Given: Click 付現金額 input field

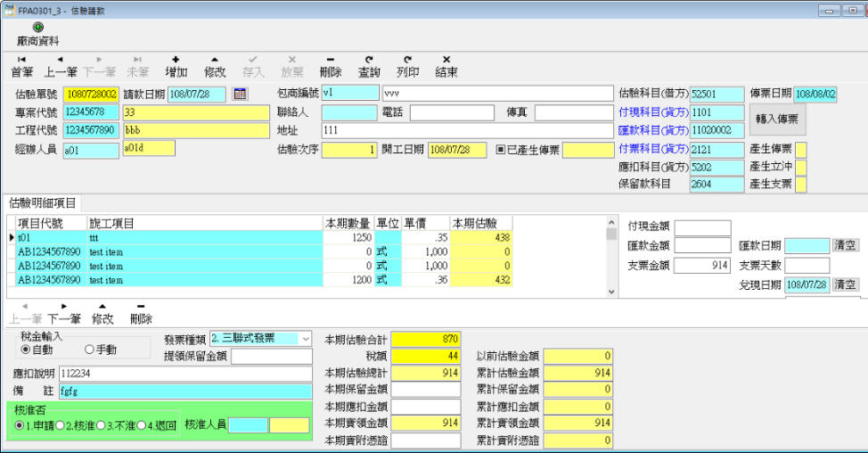Looking at the screenshot, I should pos(702,227).
